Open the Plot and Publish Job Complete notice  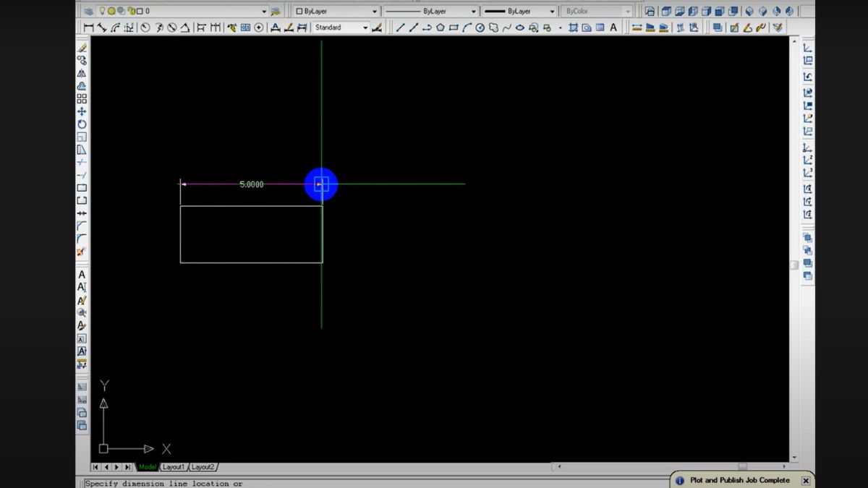739,480
